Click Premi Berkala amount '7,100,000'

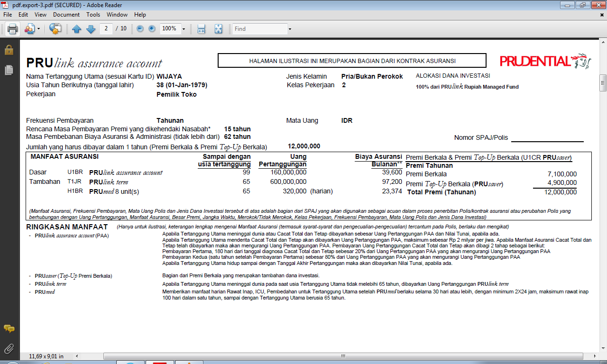pos(562,174)
